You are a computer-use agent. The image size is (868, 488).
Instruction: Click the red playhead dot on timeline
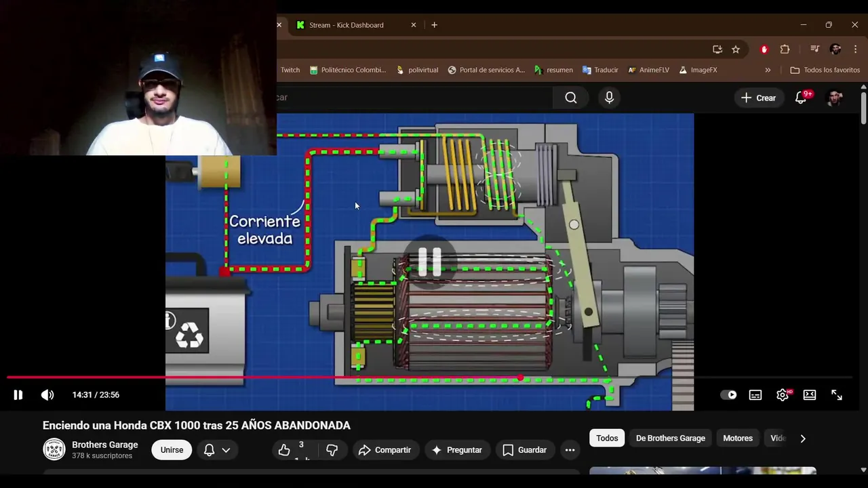coord(520,378)
